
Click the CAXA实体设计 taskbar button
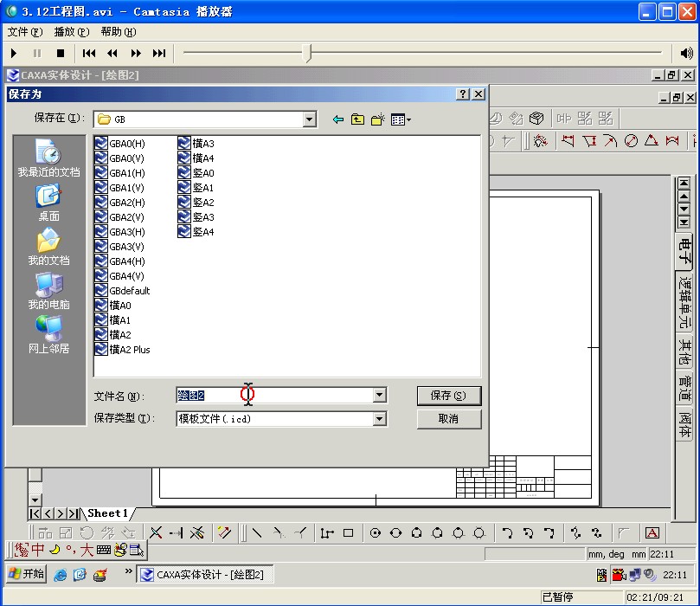click(x=204, y=575)
